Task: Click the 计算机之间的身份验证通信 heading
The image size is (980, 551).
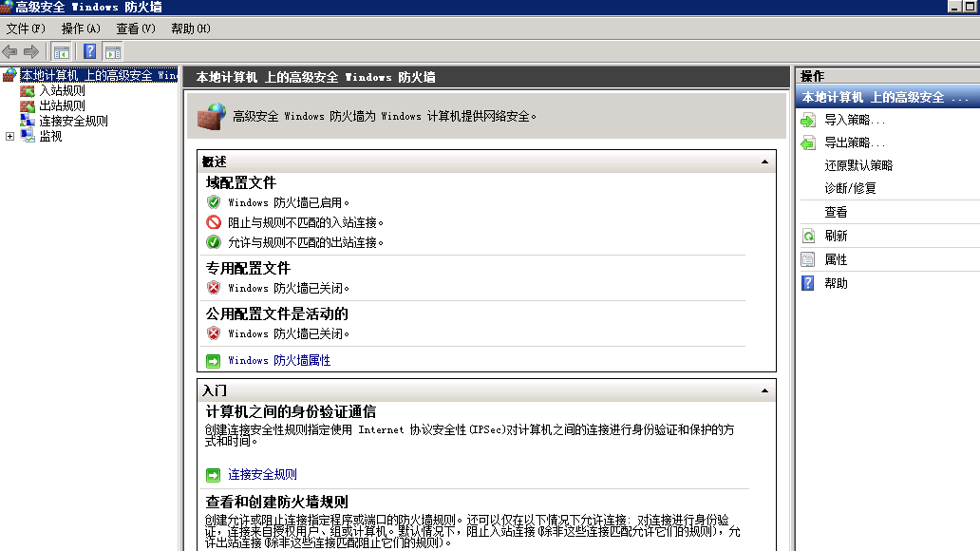Action: click(x=291, y=412)
